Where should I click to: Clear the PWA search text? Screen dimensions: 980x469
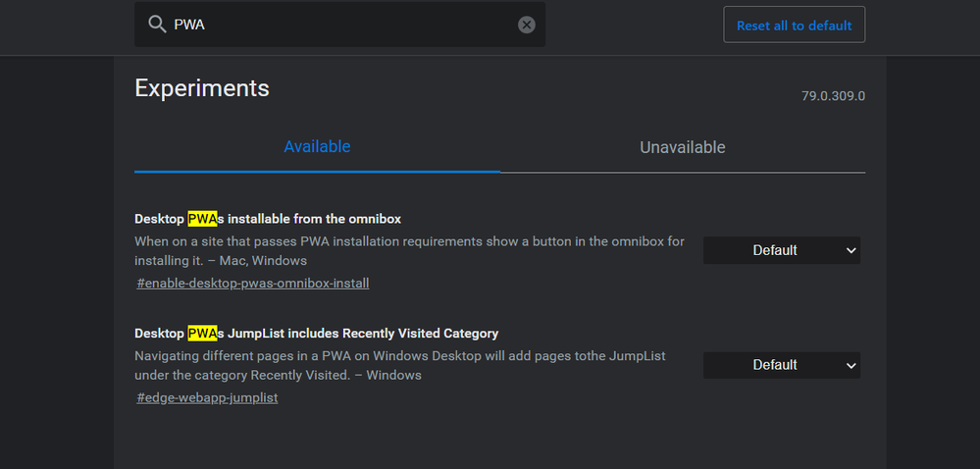click(x=527, y=25)
